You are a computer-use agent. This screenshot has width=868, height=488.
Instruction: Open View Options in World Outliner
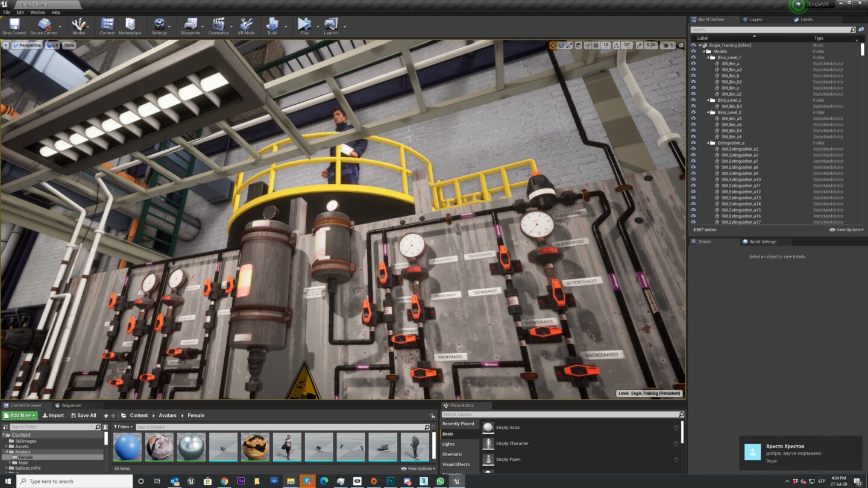point(846,230)
